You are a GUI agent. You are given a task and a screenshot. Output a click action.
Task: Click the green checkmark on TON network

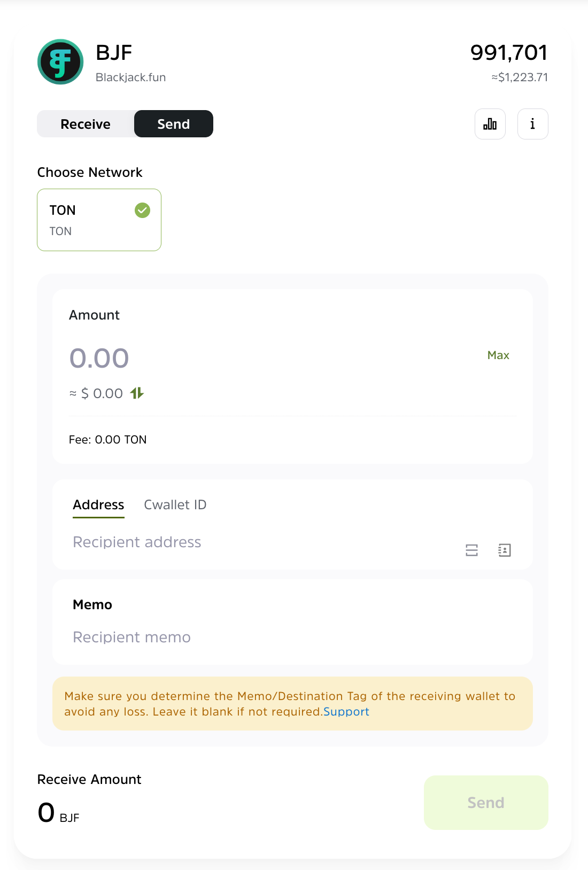coord(142,211)
